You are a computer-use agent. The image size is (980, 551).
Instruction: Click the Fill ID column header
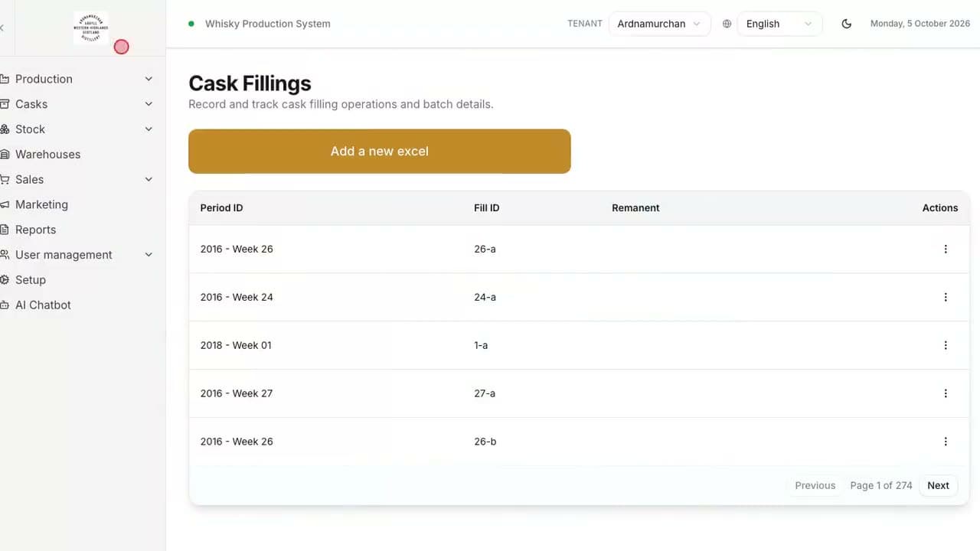click(487, 208)
